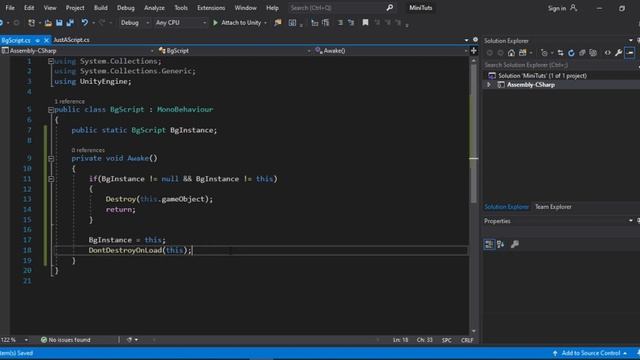Toggle Alphabetical sort in Properties panel

(x=501, y=244)
